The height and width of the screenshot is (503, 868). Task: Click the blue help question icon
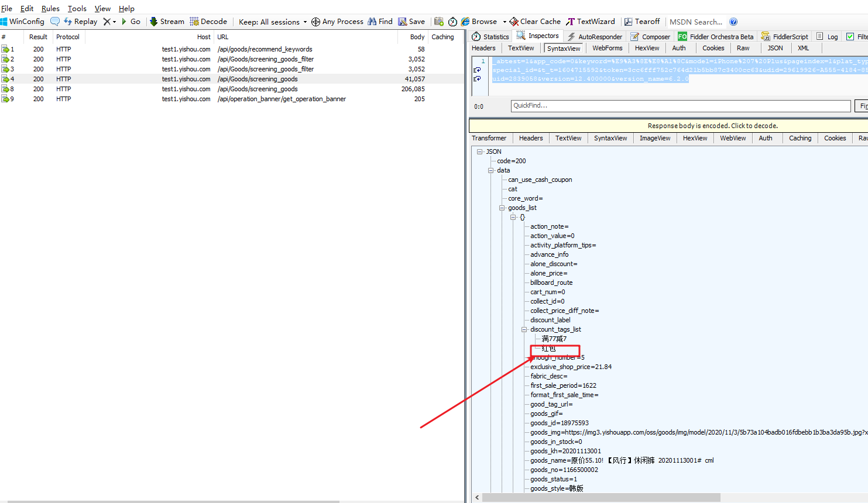tap(733, 22)
